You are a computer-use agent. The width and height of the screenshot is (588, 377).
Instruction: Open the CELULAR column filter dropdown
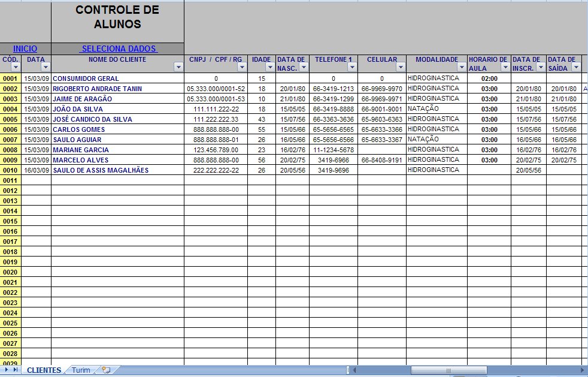tap(401, 67)
